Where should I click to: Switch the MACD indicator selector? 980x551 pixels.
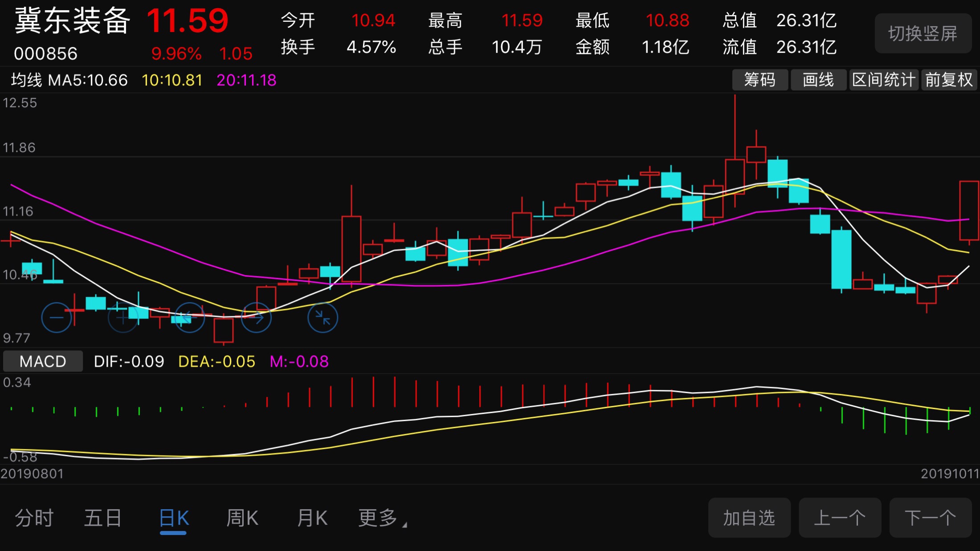[x=43, y=361]
